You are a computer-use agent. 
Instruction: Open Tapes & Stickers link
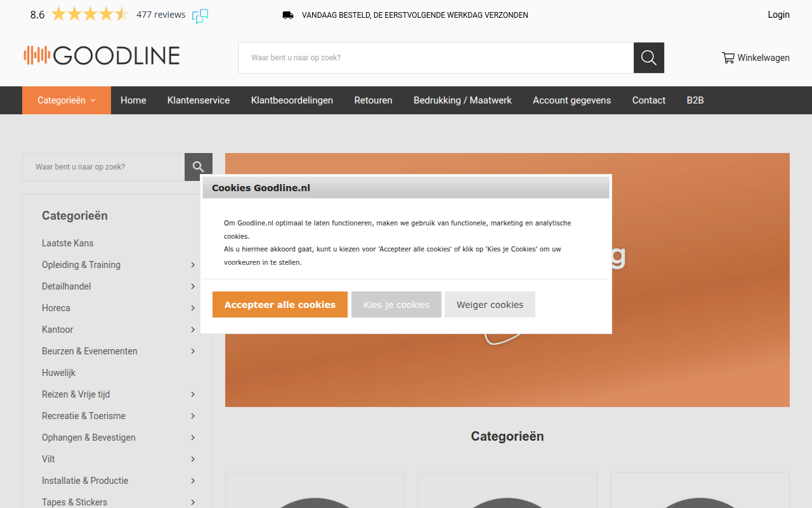tap(74, 502)
